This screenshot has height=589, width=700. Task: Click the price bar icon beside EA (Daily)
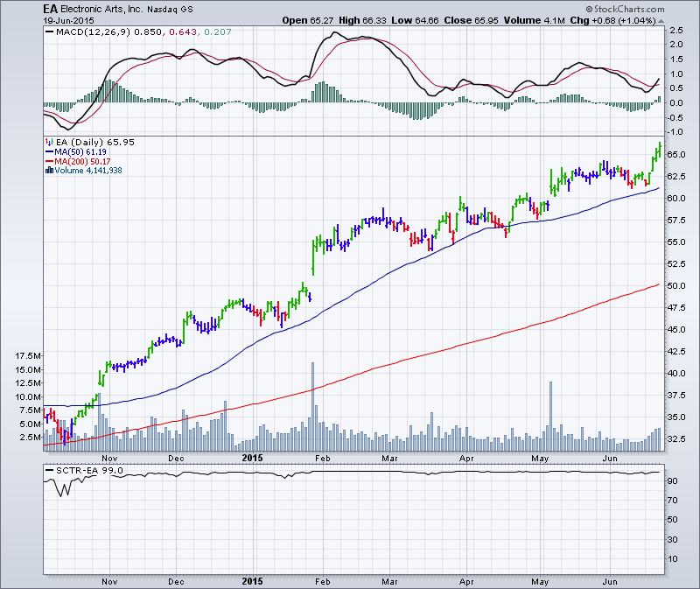point(49,142)
